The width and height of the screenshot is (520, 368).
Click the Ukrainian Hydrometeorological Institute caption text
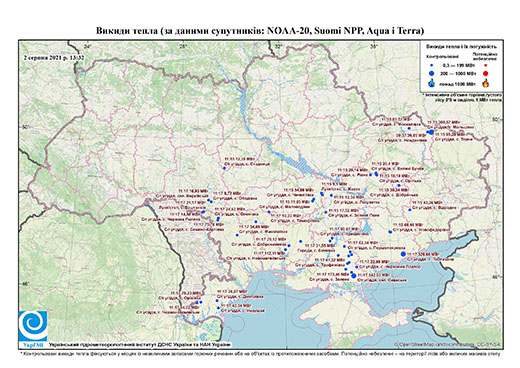(x=139, y=345)
